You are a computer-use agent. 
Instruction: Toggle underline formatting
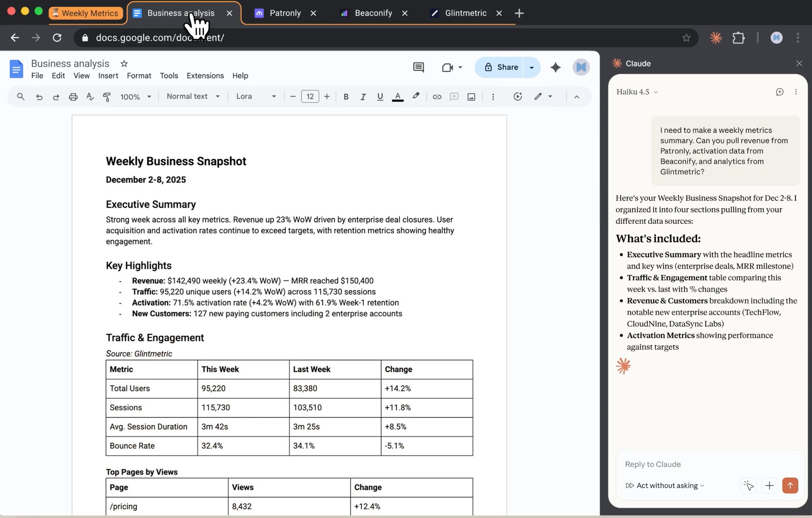[x=380, y=97]
